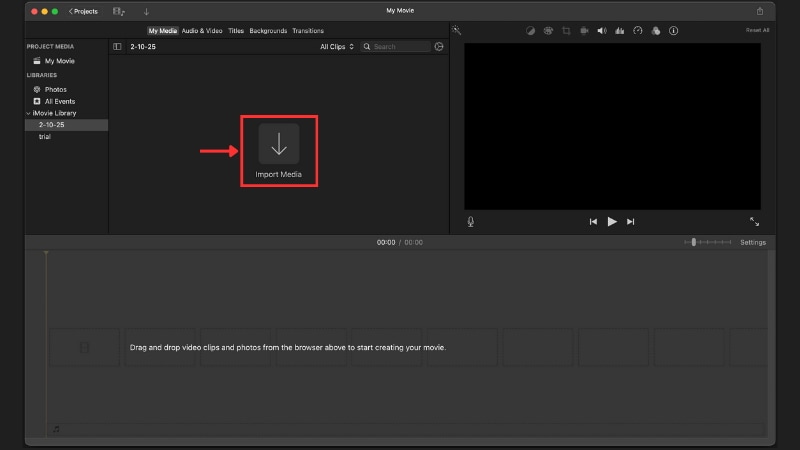Open the stabilization camera tool
This screenshot has height=450, width=800.
click(584, 31)
